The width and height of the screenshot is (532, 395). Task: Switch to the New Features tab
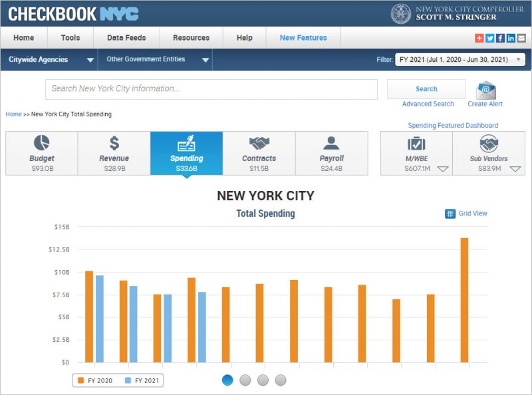click(303, 38)
